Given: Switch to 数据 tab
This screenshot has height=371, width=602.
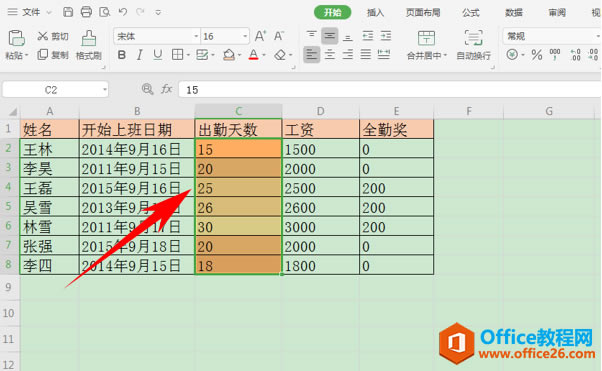Looking at the screenshot, I should [x=514, y=13].
